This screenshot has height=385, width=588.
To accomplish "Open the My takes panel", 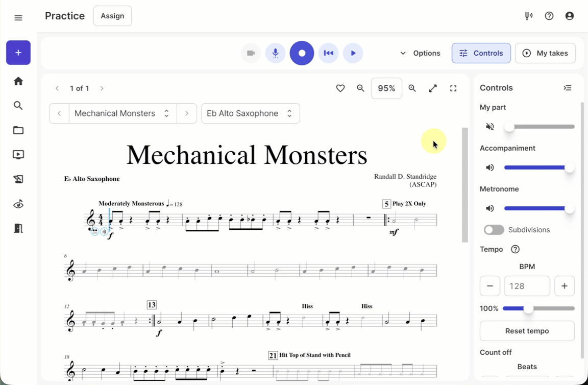I will 545,53.
